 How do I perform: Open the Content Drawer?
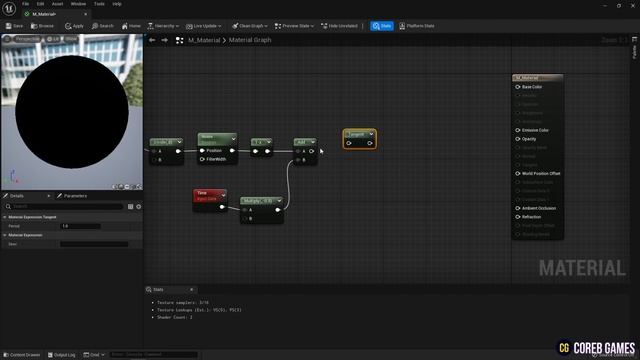[x=22, y=355]
